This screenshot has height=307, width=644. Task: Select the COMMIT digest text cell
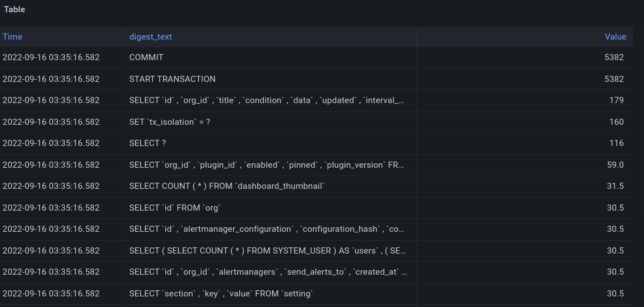[271, 57]
